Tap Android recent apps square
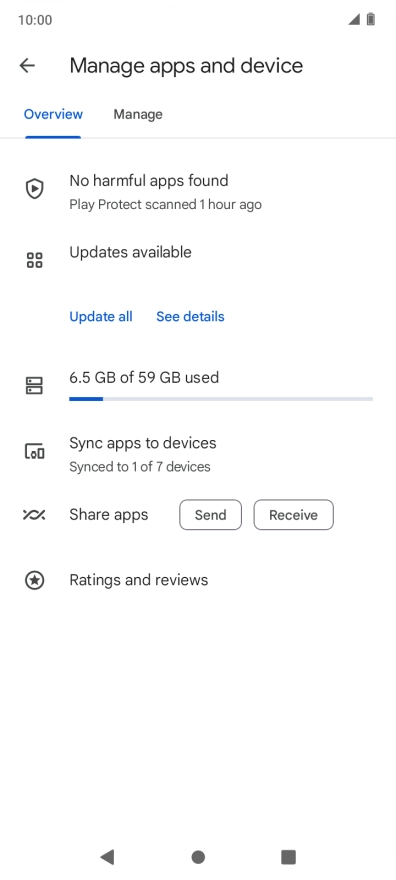 [x=288, y=856]
